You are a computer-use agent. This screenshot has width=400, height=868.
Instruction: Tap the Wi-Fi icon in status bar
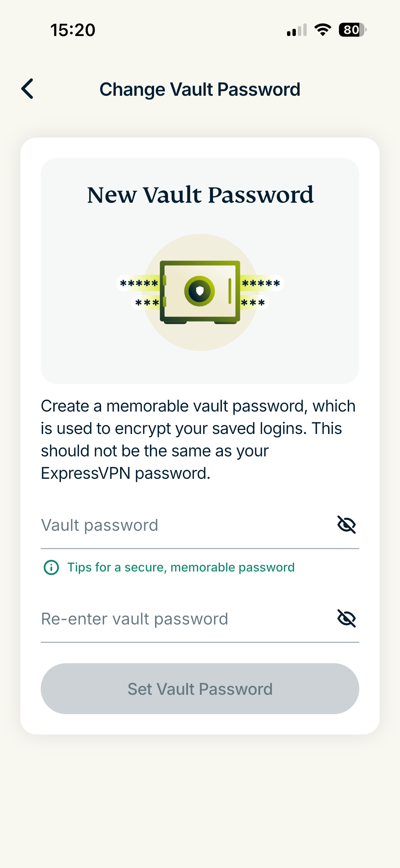(x=323, y=30)
